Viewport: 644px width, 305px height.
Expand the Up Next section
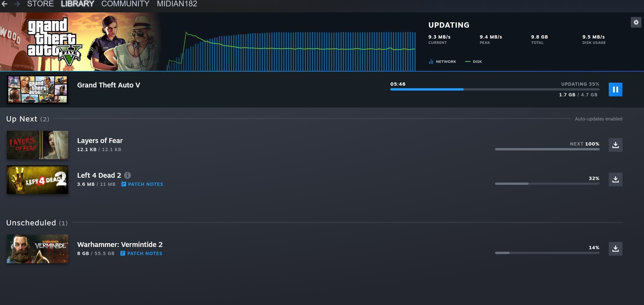(28, 119)
